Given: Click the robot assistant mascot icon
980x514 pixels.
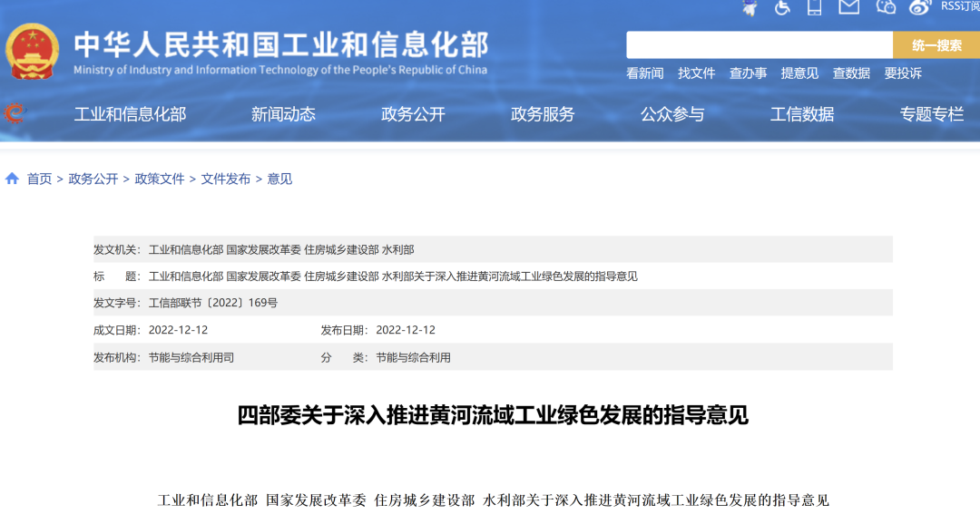Looking at the screenshot, I should click(750, 7).
